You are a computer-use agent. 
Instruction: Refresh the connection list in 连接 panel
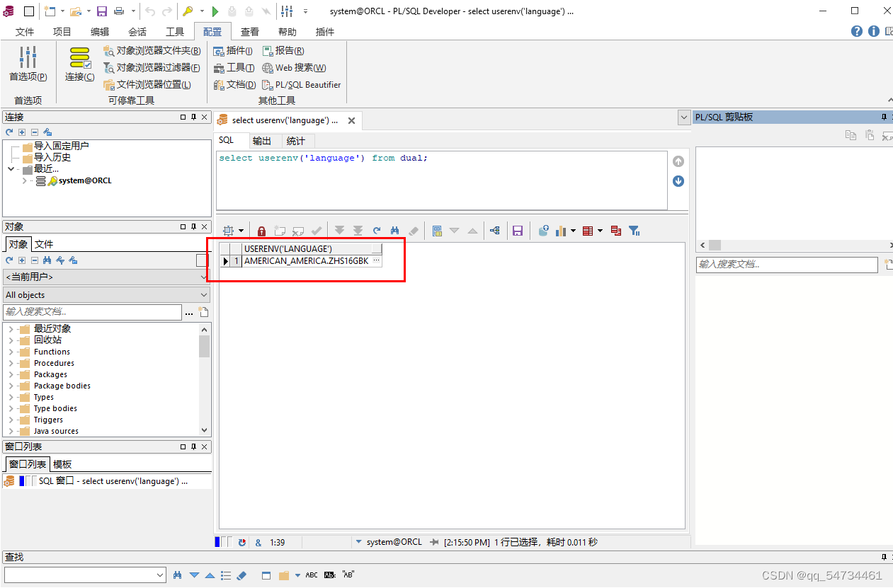[x=9, y=132]
